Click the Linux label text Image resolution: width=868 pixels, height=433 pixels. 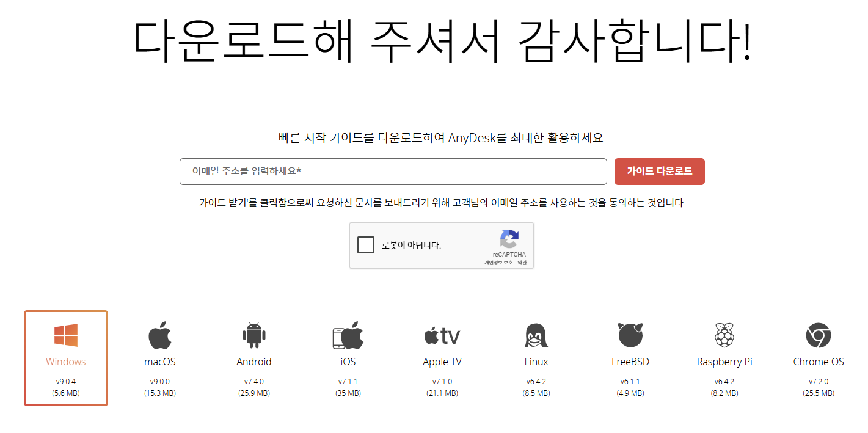(x=536, y=362)
